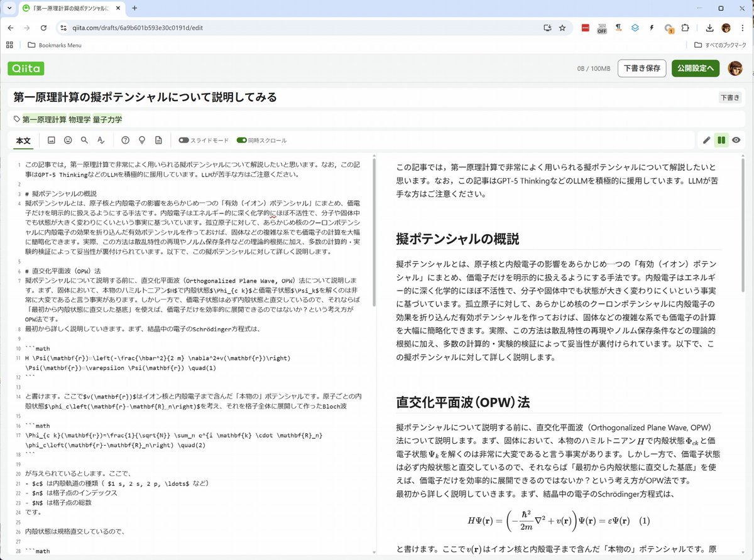Image resolution: width=754 pixels, height=560 pixels.
Task: Select the 物理学 tag
Action: point(79,119)
